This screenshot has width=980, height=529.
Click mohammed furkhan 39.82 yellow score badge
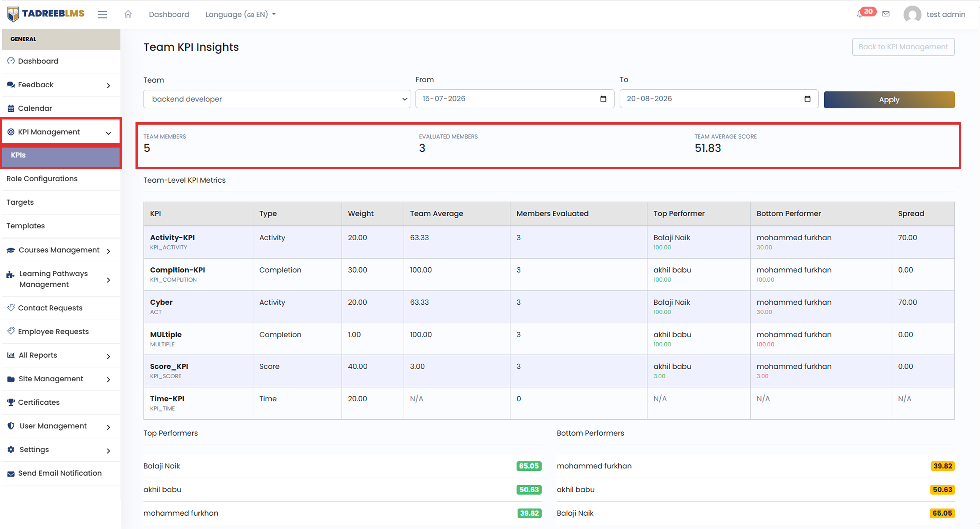[x=942, y=466]
